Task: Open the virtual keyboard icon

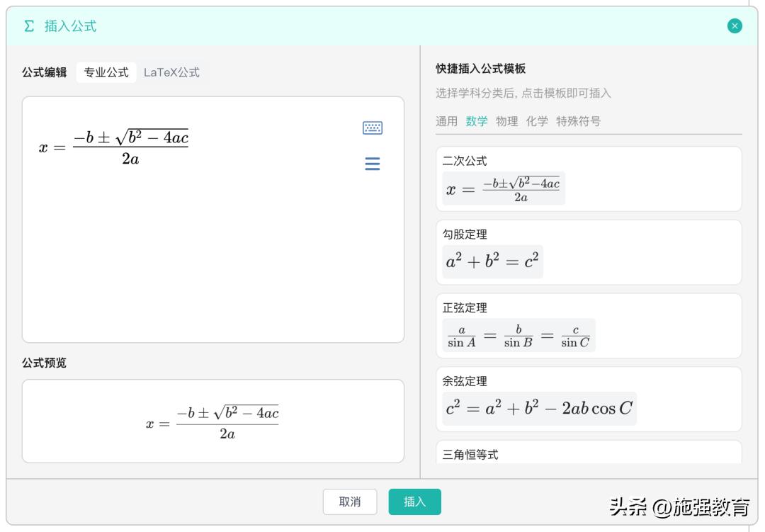Action: pyautogui.click(x=373, y=128)
